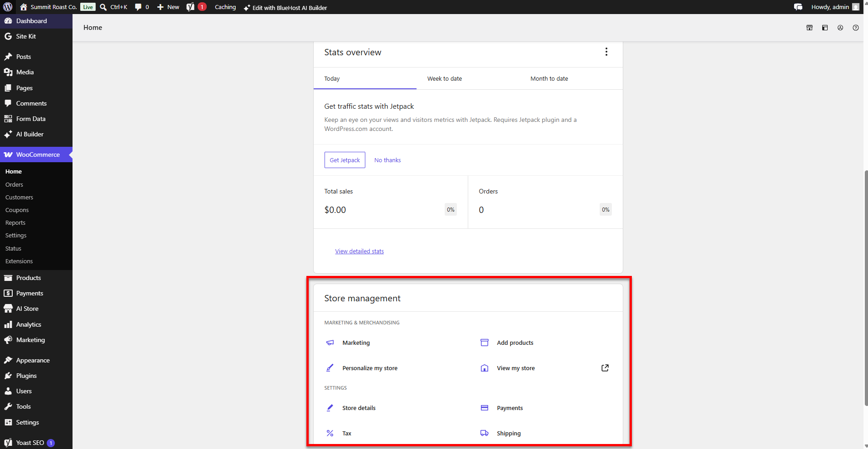Select WooCommerce menu header in sidebar
868x449 pixels.
coord(36,154)
